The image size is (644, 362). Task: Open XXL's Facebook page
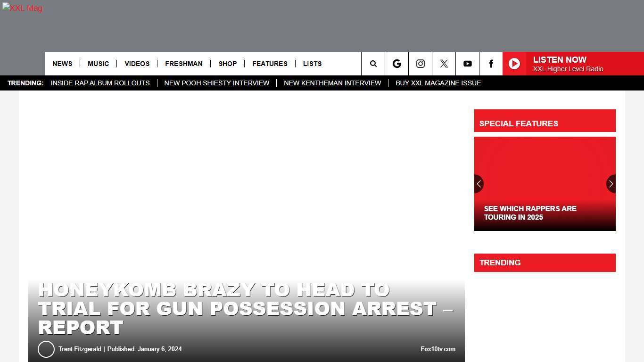tap(491, 64)
